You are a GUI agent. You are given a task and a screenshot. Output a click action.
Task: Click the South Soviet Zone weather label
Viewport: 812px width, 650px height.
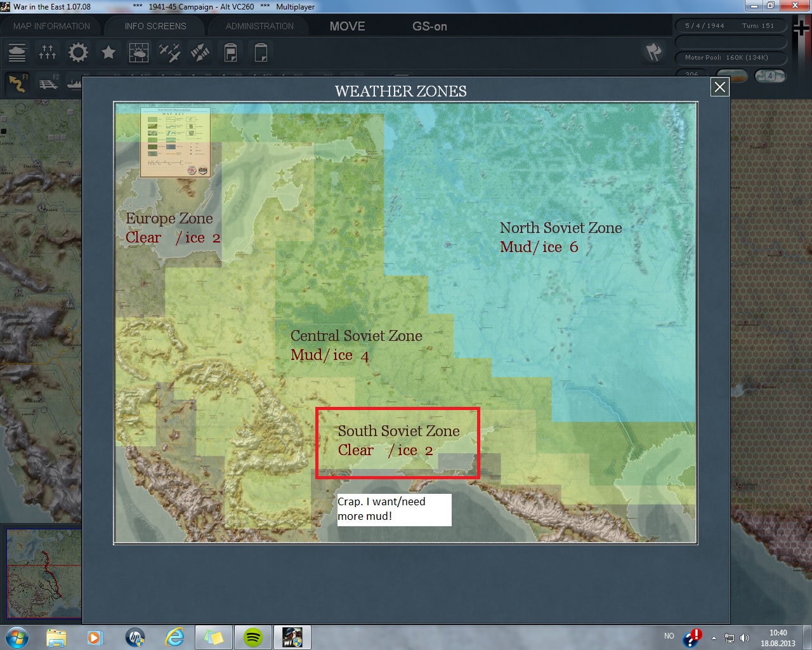398,441
